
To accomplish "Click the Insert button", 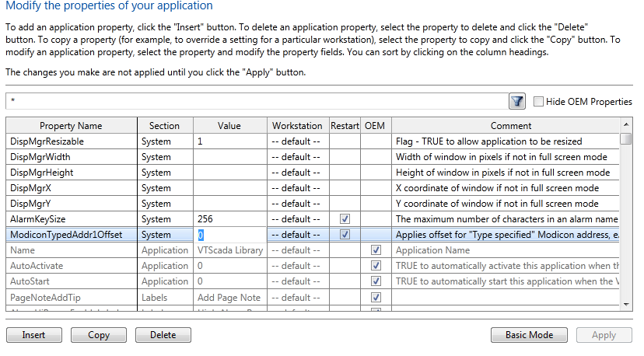I will tap(33, 335).
